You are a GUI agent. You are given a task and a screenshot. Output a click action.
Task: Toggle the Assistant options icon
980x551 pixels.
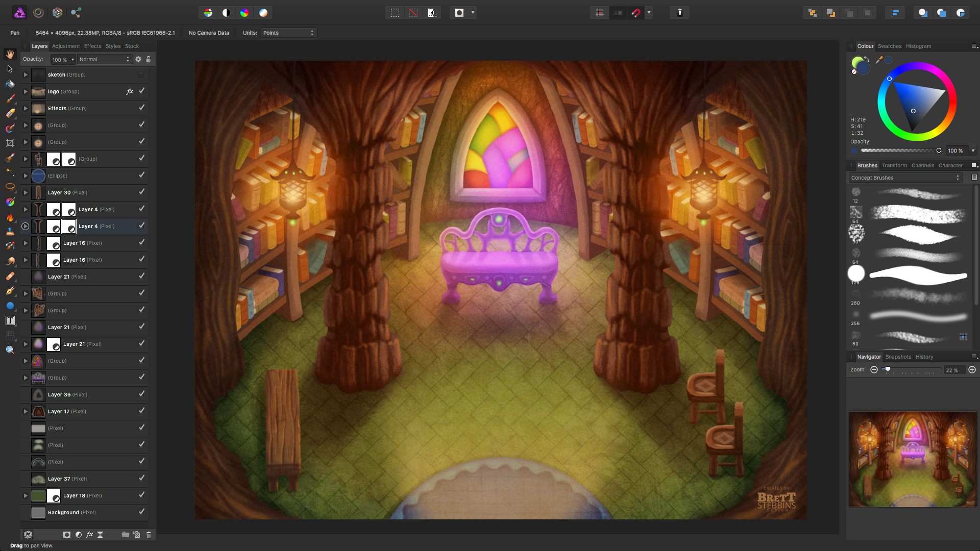point(679,13)
